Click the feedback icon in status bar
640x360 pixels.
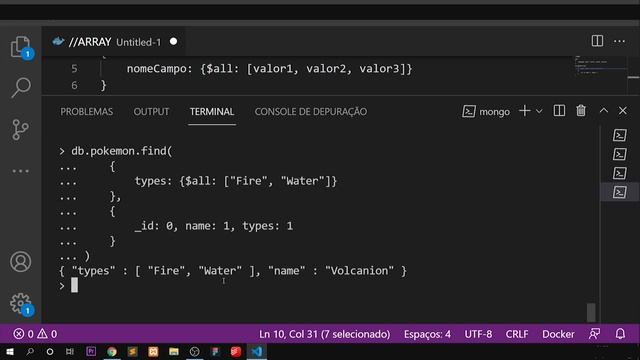click(594, 334)
